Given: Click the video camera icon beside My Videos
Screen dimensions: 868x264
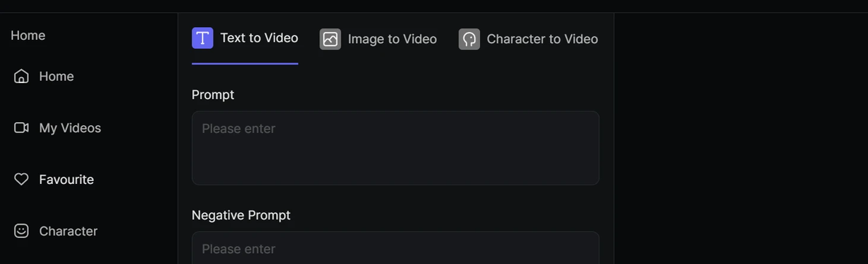Looking at the screenshot, I should point(21,128).
